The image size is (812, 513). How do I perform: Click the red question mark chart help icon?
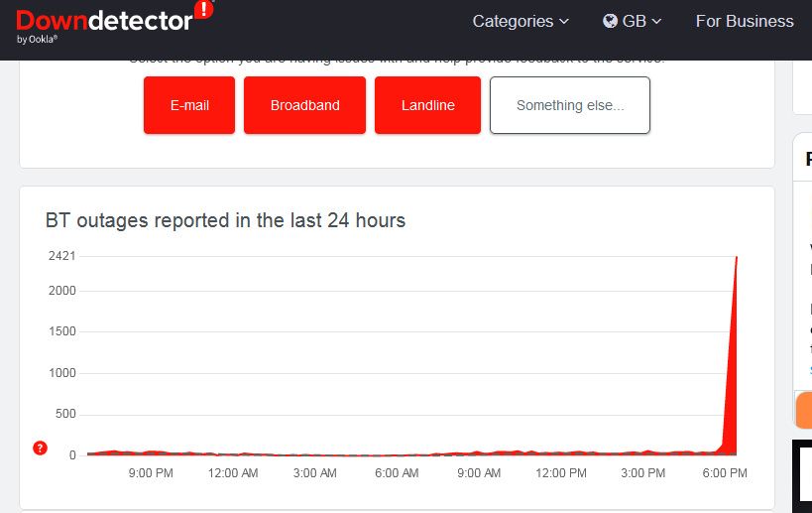(40, 448)
